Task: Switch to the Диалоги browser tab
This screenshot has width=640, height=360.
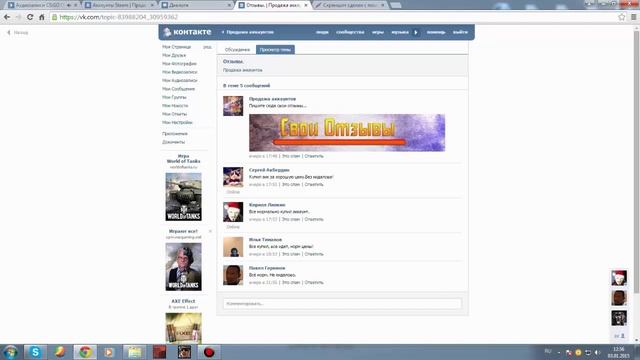Action: tap(196, 5)
